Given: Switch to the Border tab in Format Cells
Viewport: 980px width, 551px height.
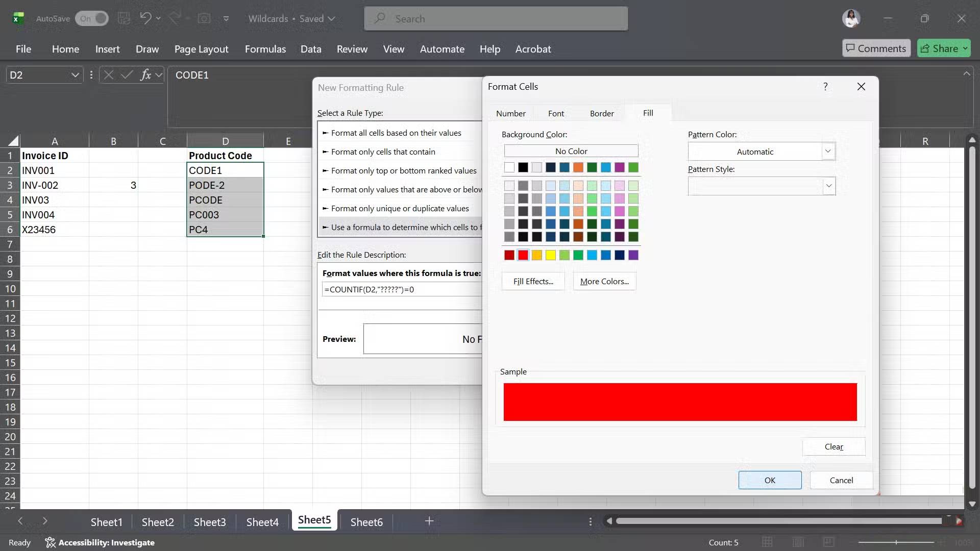Looking at the screenshot, I should pyautogui.click(x=601, y=113).
